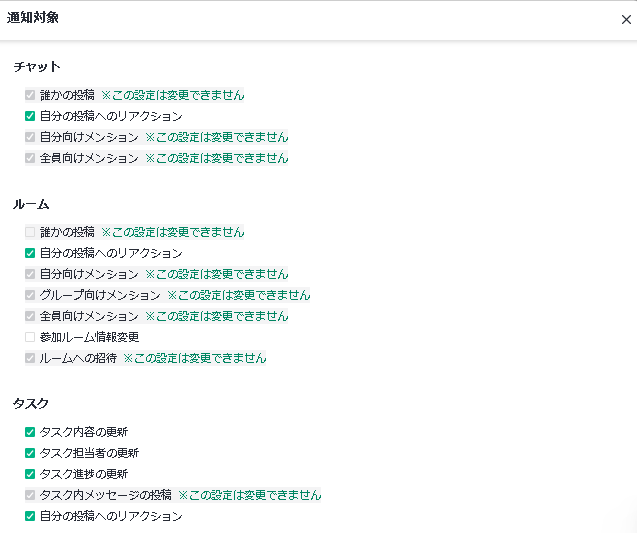The height and width of the screenshot is (533, 637).
Task: Close the 通知対象 dialog with the X
Action: click(x=626, y=20)
